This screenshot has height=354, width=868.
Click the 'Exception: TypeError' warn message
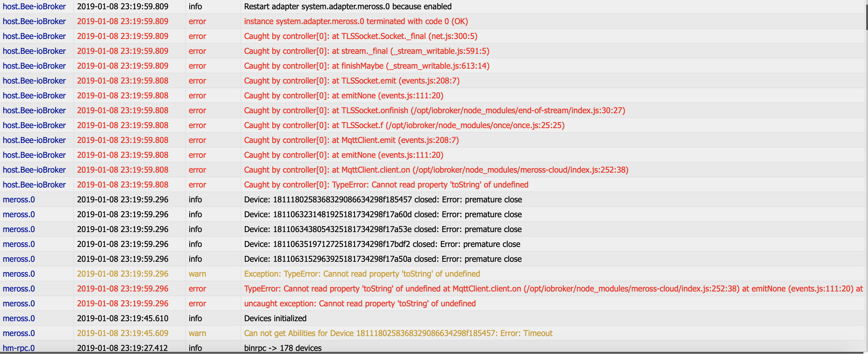362,274
